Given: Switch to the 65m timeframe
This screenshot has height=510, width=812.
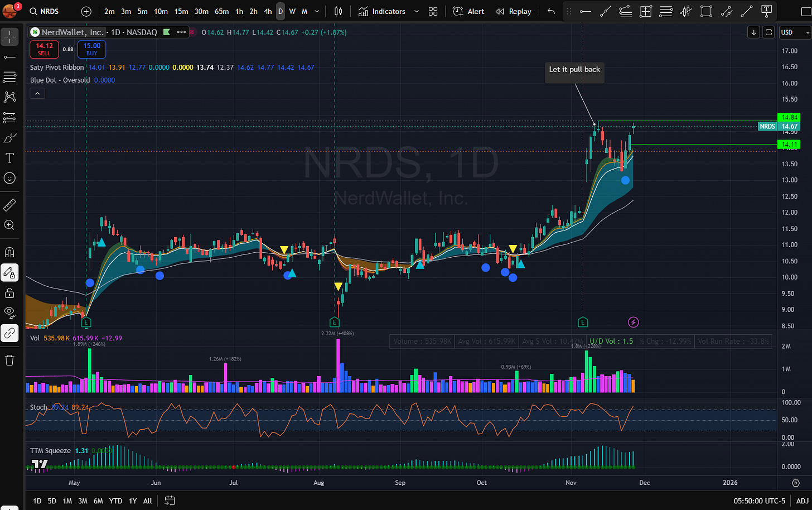Looking at the screenshot, I should [221, 11].
